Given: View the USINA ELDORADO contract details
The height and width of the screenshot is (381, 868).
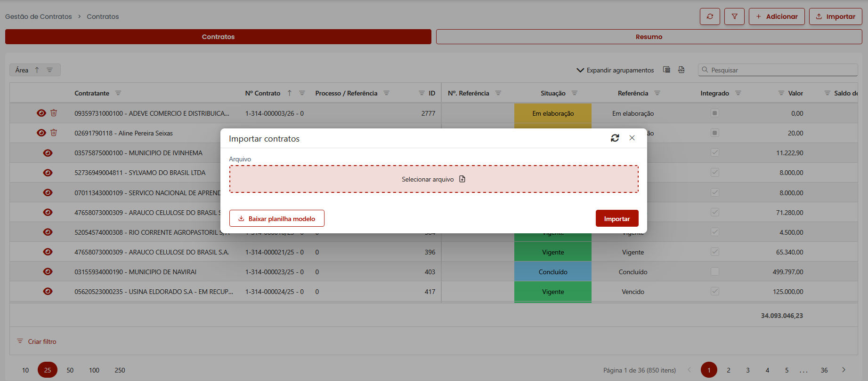Looking at the screenshot, I should [x=48, y=291].
